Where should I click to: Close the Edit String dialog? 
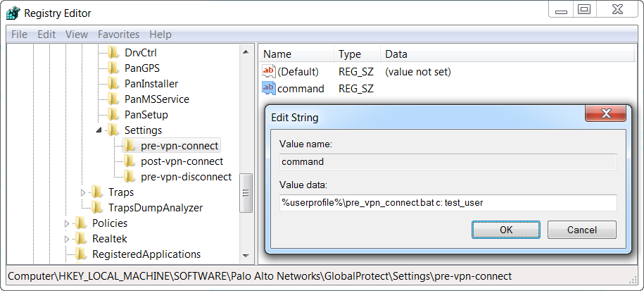pyautogui.click(x=606, y=116)
